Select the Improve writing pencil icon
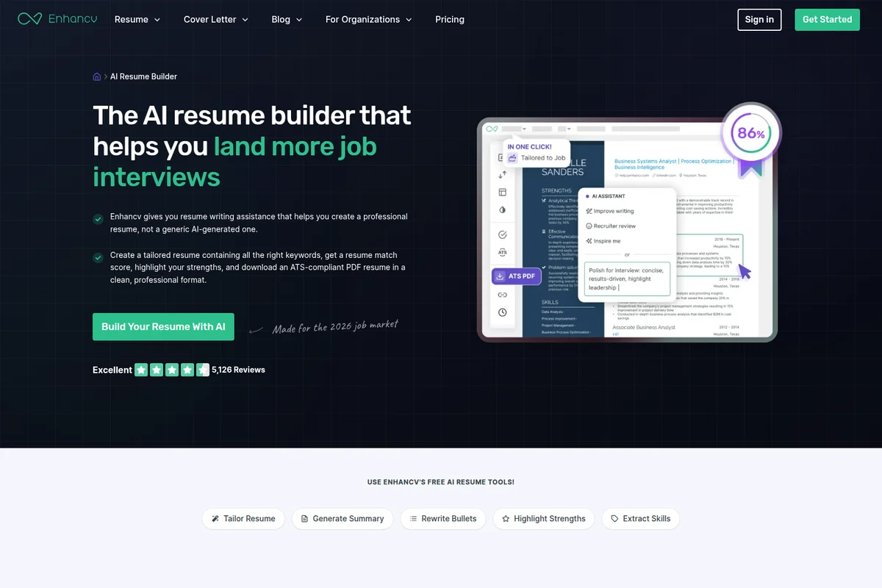882x588 pixels. 589,211
